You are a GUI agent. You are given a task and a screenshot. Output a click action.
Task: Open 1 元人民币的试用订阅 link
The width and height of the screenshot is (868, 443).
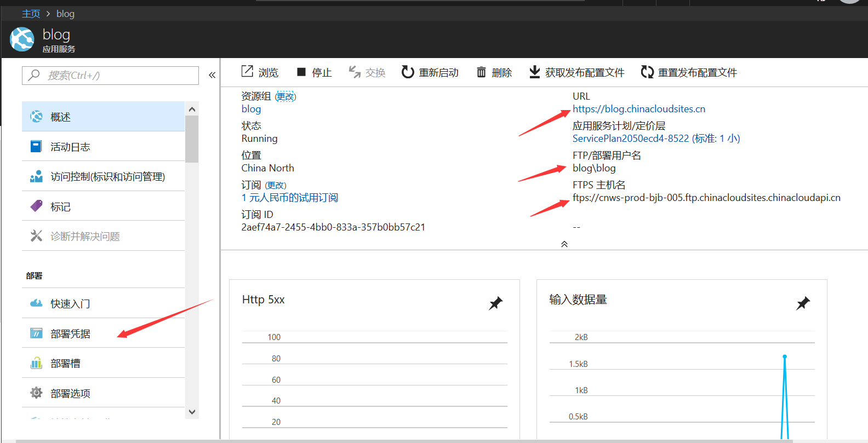pyautogui.click(x=290, y=198)
